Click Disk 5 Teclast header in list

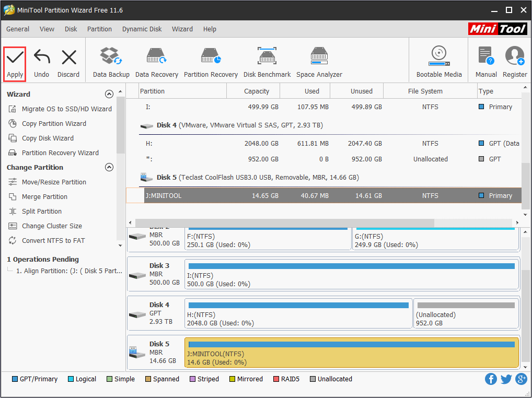tap(250, 177)
